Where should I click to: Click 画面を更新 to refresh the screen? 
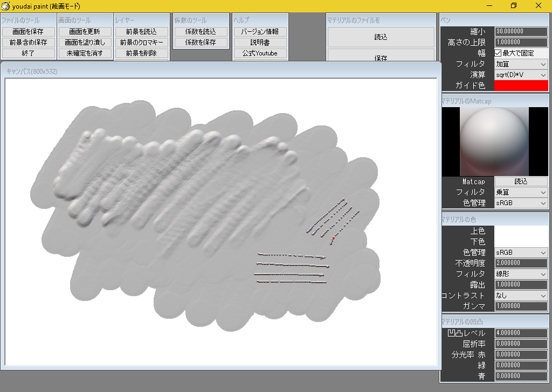click(85, 31)
